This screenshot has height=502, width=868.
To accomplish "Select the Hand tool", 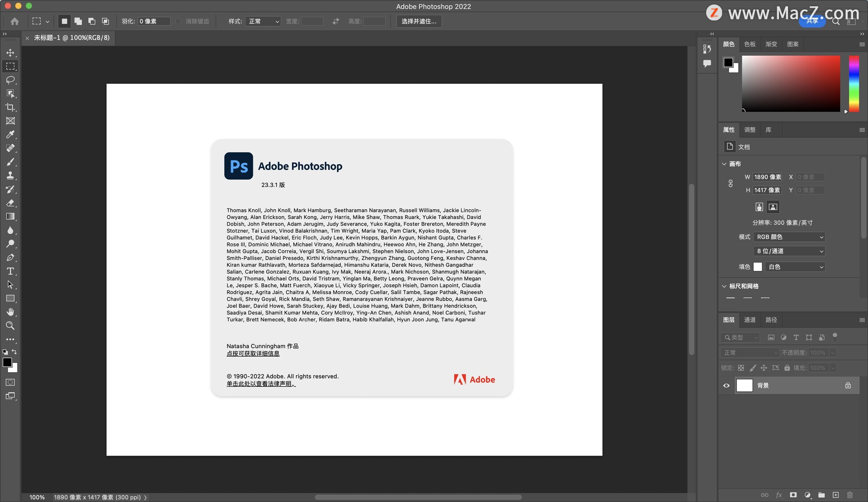I will (10, 312).
